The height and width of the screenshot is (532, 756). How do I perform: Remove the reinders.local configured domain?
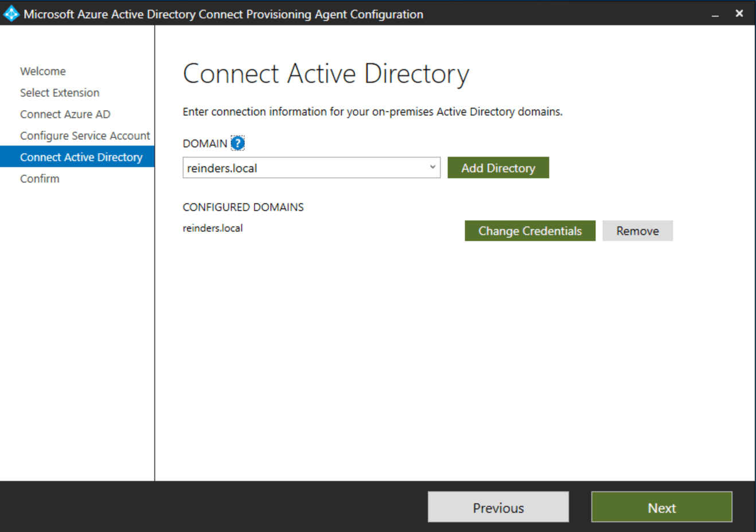tap(637, 230)
